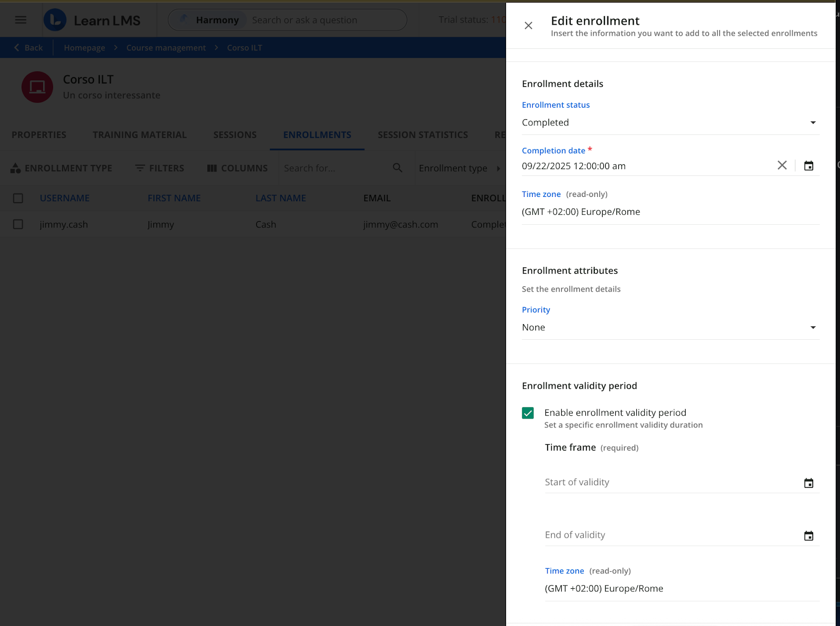Open the Start of validity calendar

[808, 483]
